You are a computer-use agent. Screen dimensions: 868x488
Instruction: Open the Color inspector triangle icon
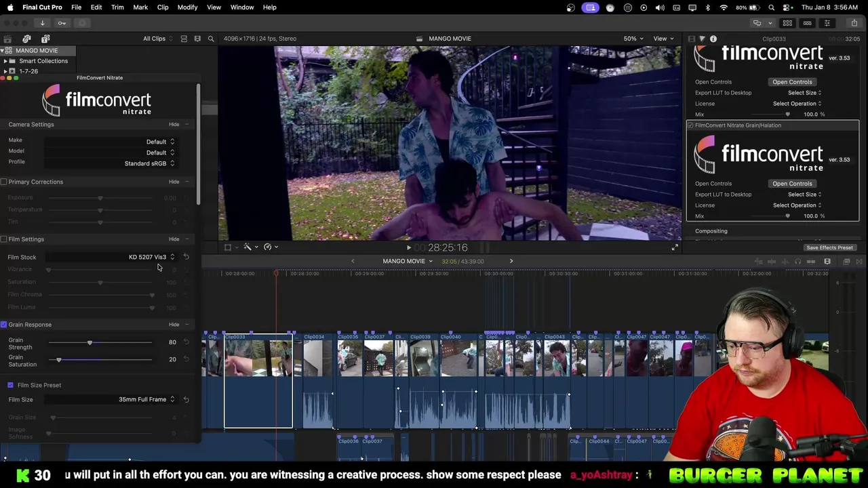coord(702,39)
